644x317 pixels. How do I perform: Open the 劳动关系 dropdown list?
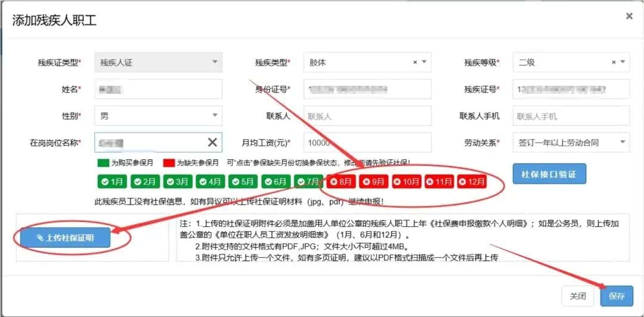tap(571, 142)
